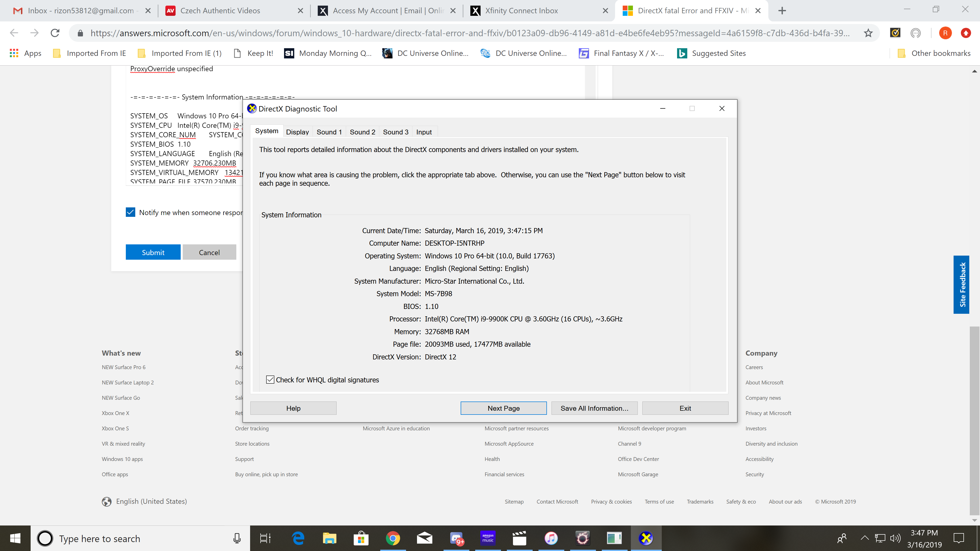Open Task View from taskbar
This screenshot has width=980, height=551.
[265, 539]
